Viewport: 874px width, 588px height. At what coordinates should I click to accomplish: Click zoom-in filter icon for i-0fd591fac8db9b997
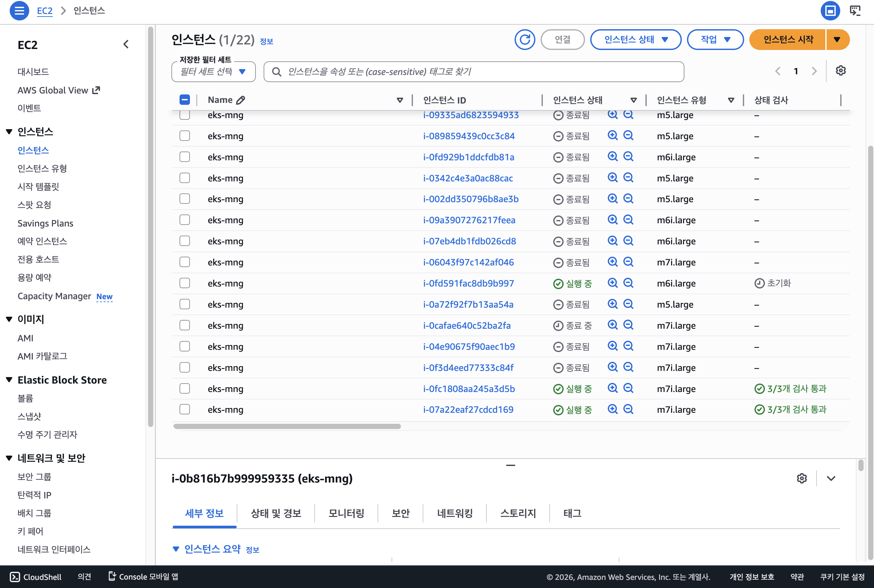pyautogui.click(x=613, y=283)
